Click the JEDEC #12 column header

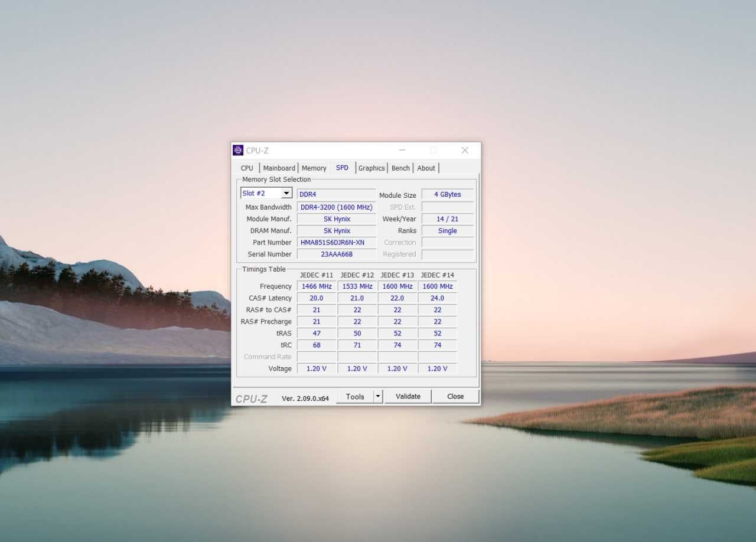[357, 275]
